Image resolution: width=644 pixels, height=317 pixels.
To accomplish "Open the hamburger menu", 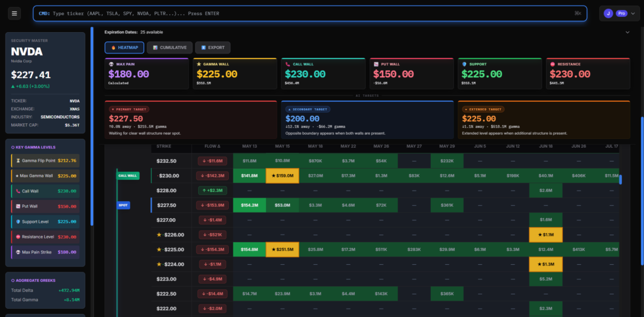I will (14, 14).
